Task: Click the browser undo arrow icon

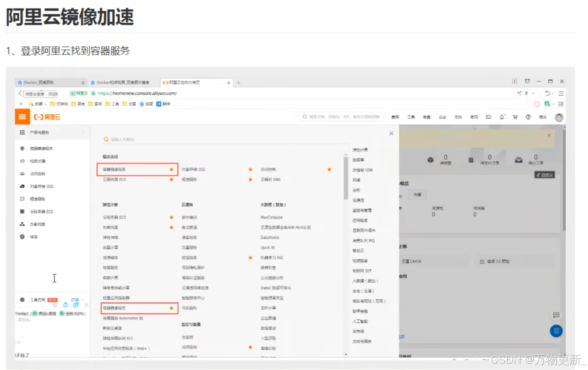Action: click(x=547, y=93)
